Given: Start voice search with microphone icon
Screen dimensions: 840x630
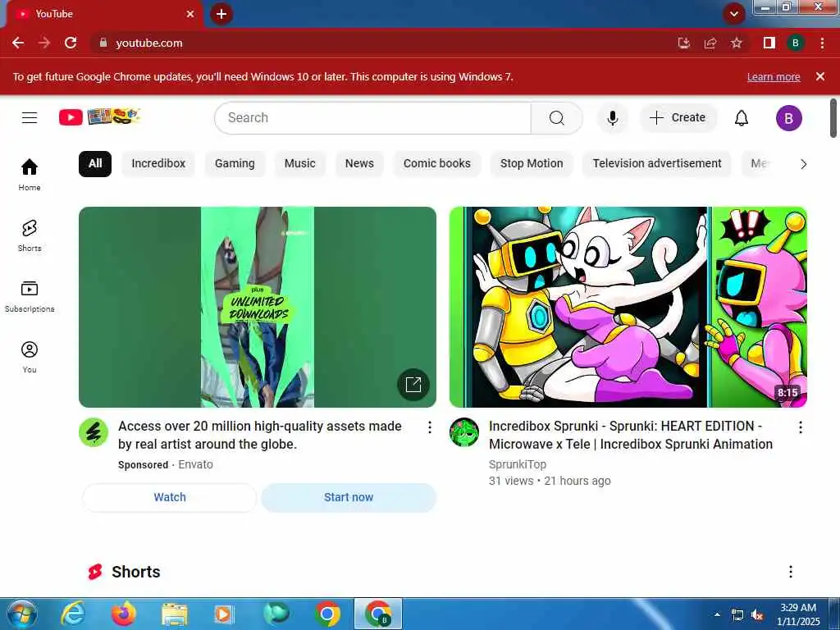Looking at the screenshot, I should point(612,118).
